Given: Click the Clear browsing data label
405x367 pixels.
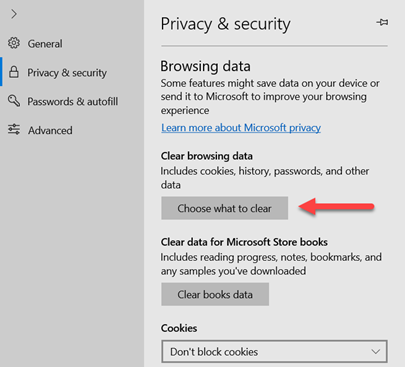Looking at the screenshot, I should pos(207,156).
